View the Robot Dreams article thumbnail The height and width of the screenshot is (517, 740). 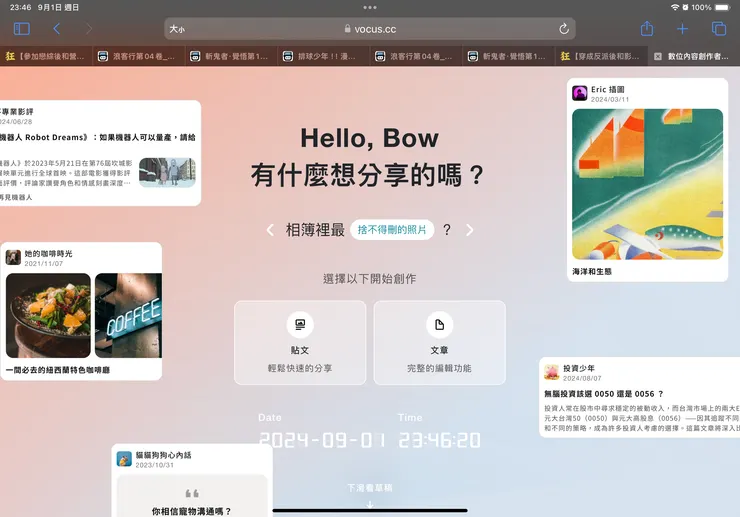[x=167, y=172]
